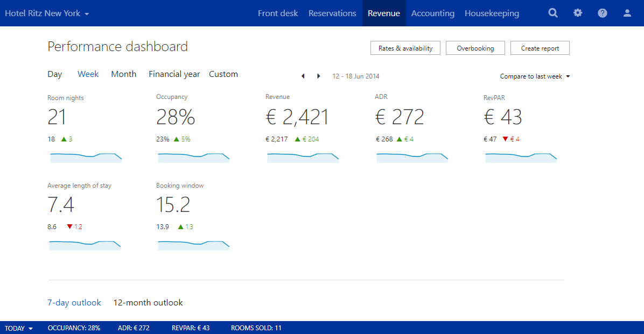Click the Room nights sparkline chart
This screenshot has height=334, width=644.
click(x=86, y=158)
